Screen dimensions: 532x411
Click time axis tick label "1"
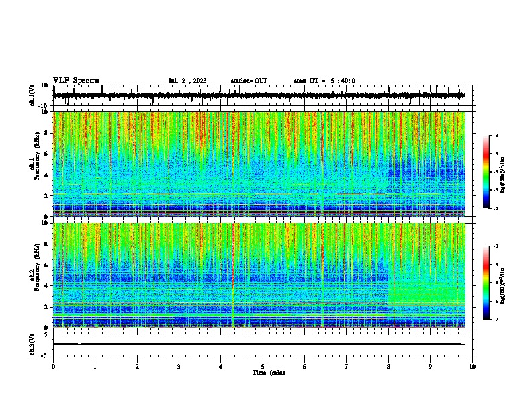[x=95, y=367]
